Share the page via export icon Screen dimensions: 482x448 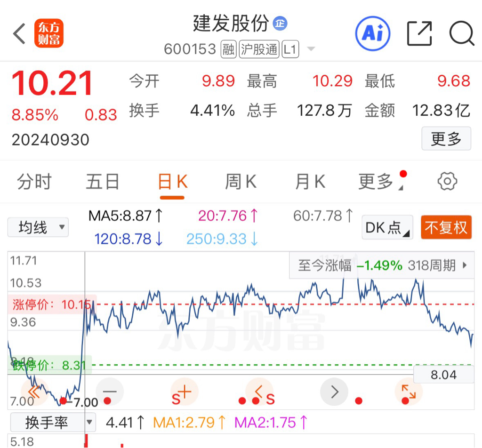point(419,33)
